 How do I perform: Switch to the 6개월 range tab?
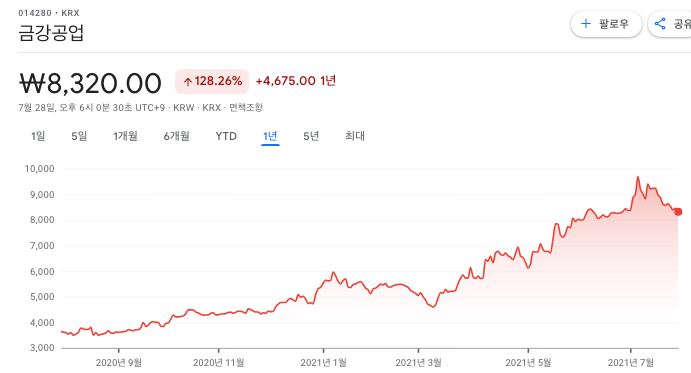176,136
